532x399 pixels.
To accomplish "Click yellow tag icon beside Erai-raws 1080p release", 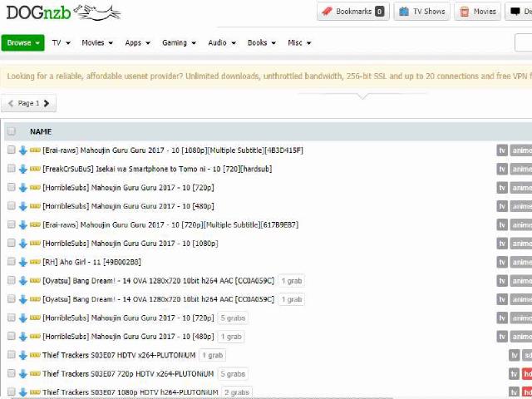I will click(35, 150).
